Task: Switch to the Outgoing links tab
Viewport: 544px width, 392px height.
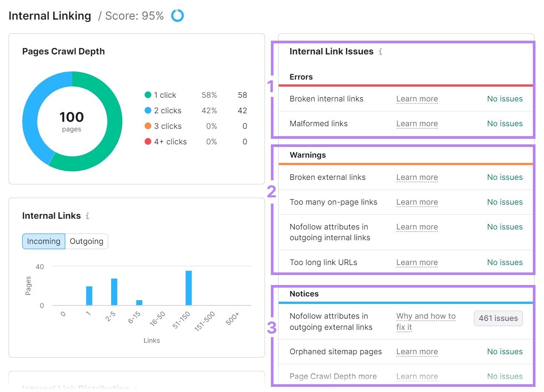Action: pyautogui.click(x=86, y=241)
